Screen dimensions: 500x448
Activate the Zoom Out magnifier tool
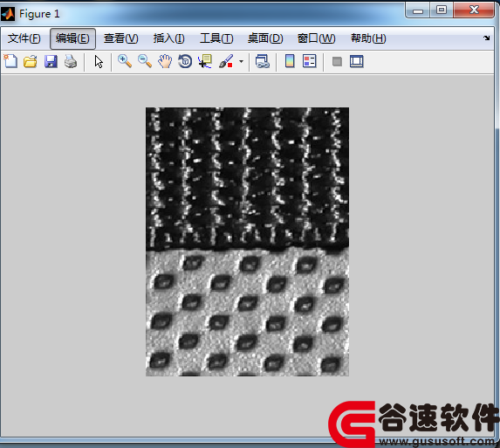(x=145, y=61)
